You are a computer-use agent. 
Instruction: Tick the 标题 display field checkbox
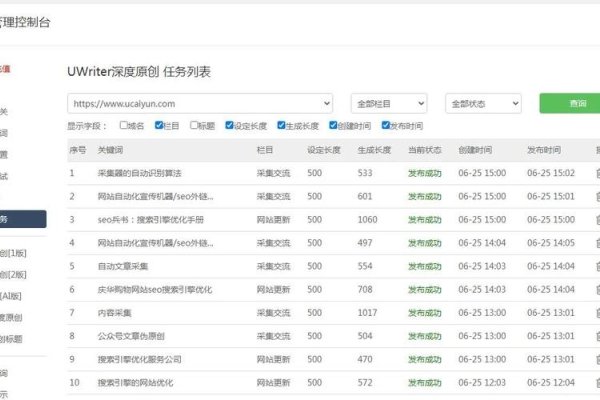[x=194, y=125]
